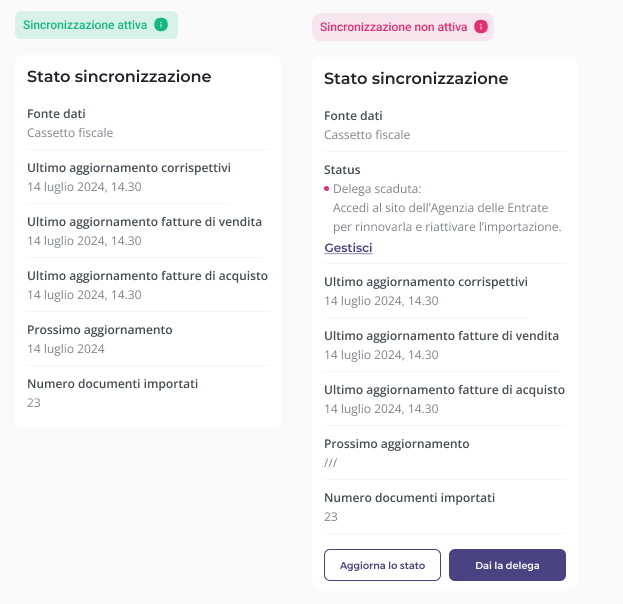Click "Numero documenti importati" in the inactive-sync card
Image resolution: width=623 pixels, height=604 pixels.
[x=410, y=497]
